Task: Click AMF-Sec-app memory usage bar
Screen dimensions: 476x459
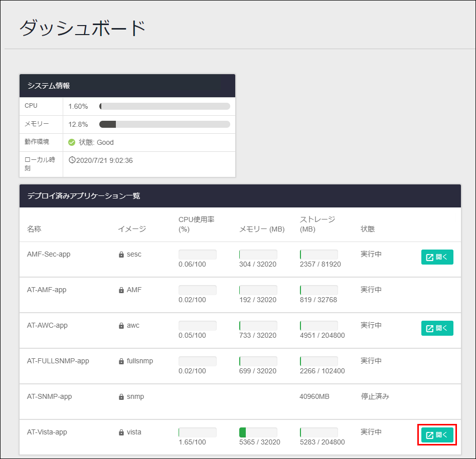Action: point(258,254)
